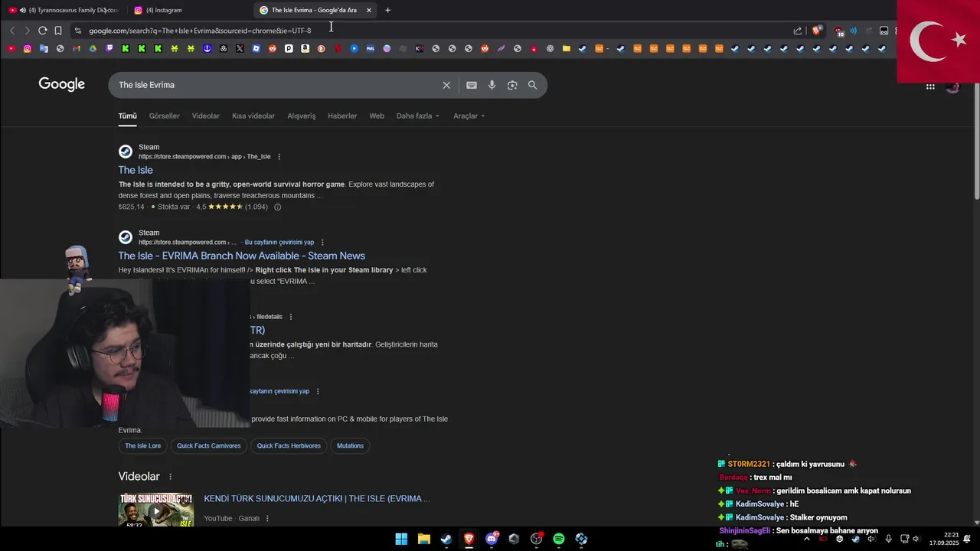Open the YouTube bookmark in bookmarks bar
Image resolution: width=980 pixels, height=551 pixels.
11,48
